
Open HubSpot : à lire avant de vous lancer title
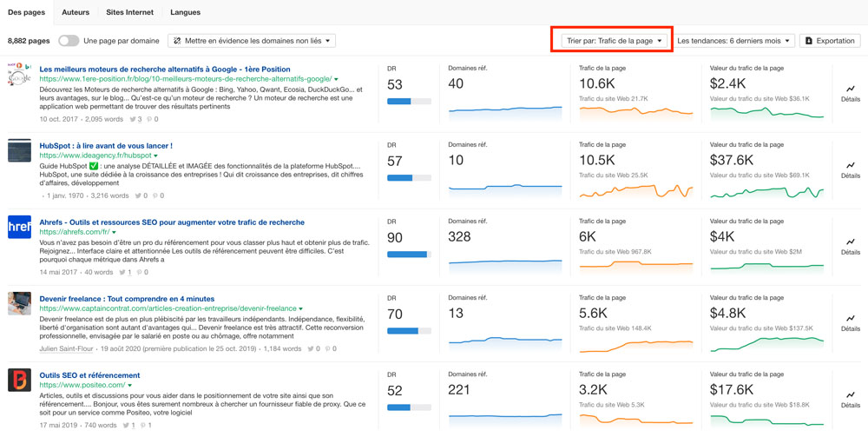pos(106,146)
